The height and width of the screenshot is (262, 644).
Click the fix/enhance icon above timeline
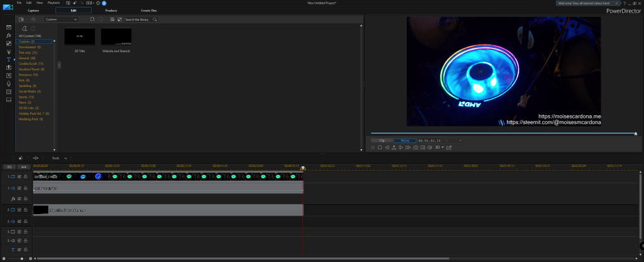(x=21, y=158)
